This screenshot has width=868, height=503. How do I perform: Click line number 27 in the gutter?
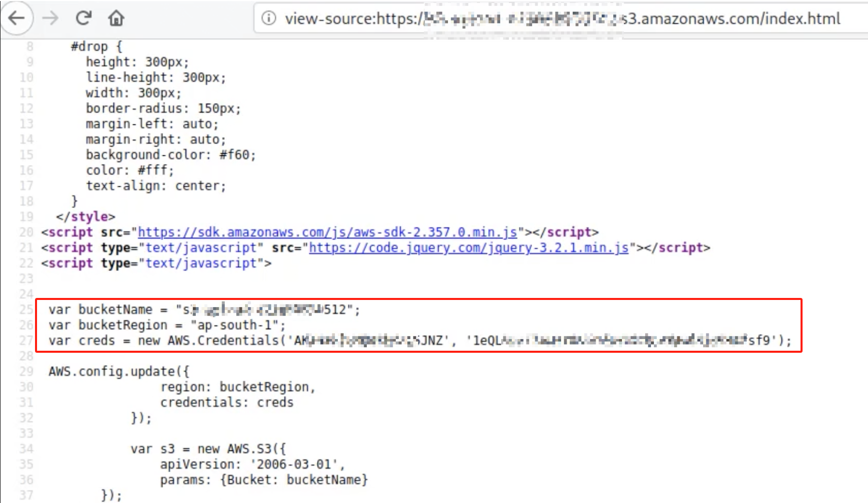(x=26, y=341)
